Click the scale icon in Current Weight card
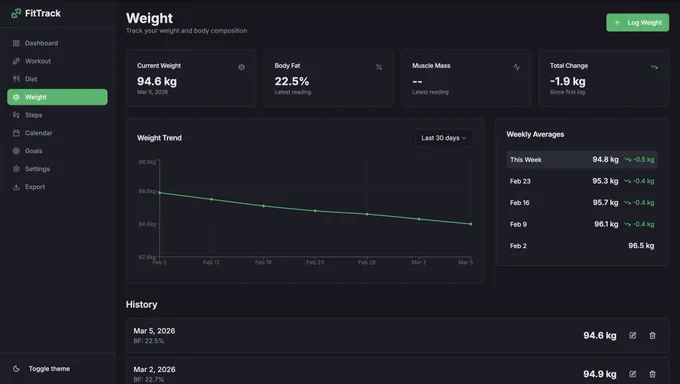 tap(242, 67)
